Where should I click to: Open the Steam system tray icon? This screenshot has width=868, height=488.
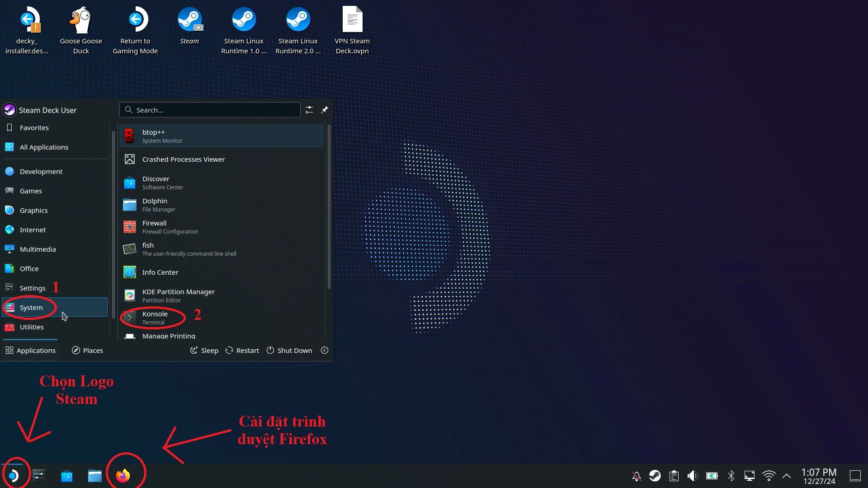point(655,476)
